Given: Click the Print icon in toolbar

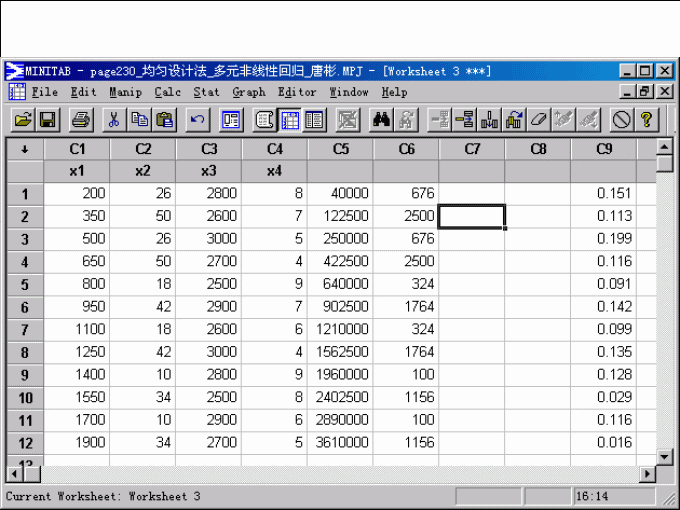Looking at the screenshot, I should coord(82,120).
